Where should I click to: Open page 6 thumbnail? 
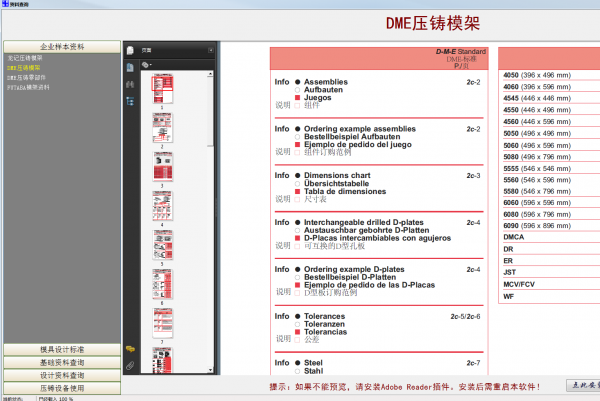[x=163, y=284]
